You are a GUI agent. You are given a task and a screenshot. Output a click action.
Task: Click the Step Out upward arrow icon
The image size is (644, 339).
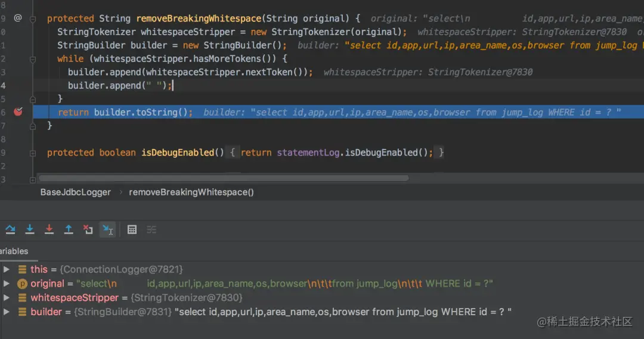tap(69, 229)
